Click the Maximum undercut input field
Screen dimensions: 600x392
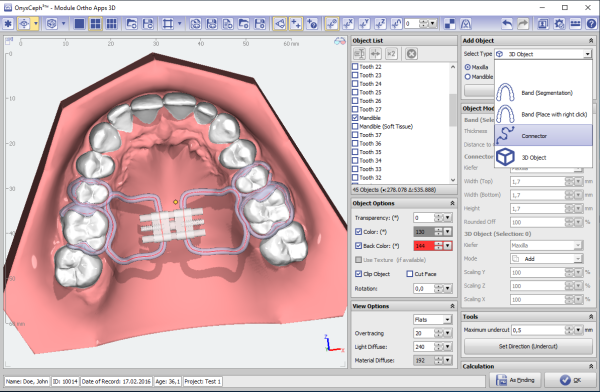pos(539,330)
